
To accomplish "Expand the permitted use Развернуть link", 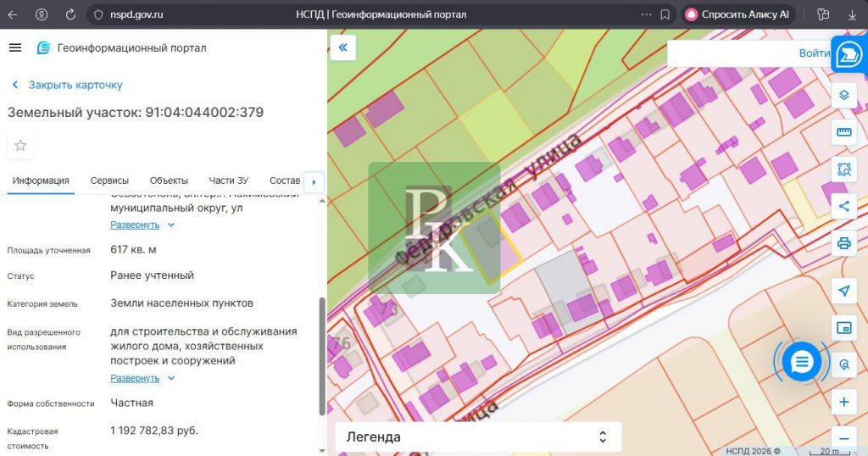I will pyautogui.click(x=135, y=378).
